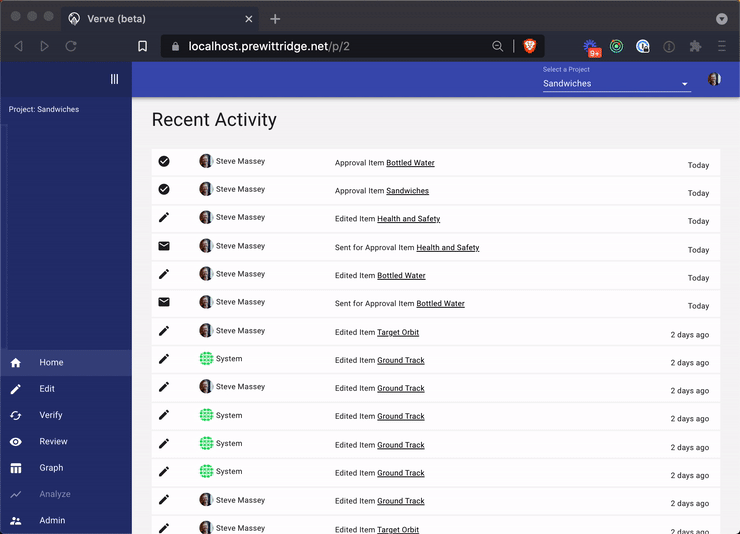Image resolution: width=740 pixels, height=534 pixels.
Task: Open the Sandwiches approval item link
Action: (407, 191)
